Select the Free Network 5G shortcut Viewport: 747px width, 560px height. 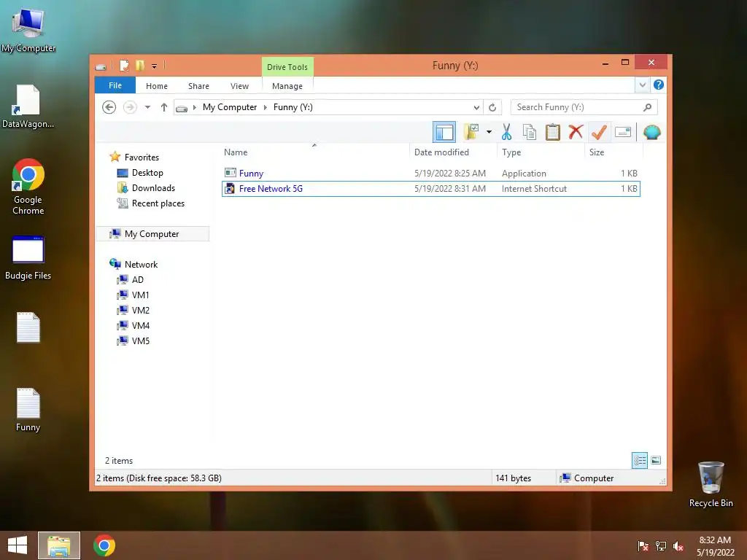(430, 189)
